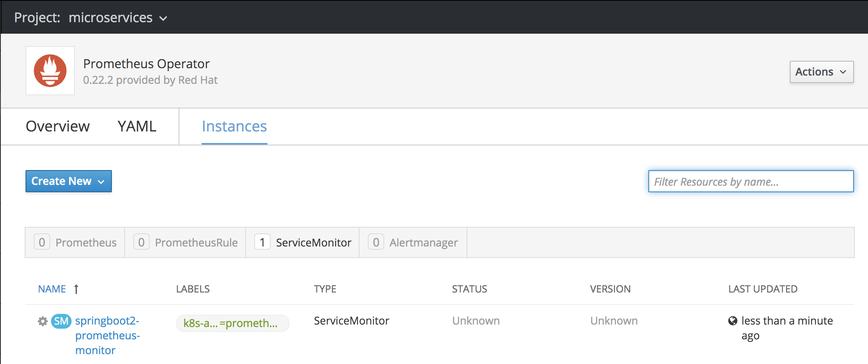
Task: Open the gear menu for springboot2-prometheus-monitor
Action: [43, 321]
